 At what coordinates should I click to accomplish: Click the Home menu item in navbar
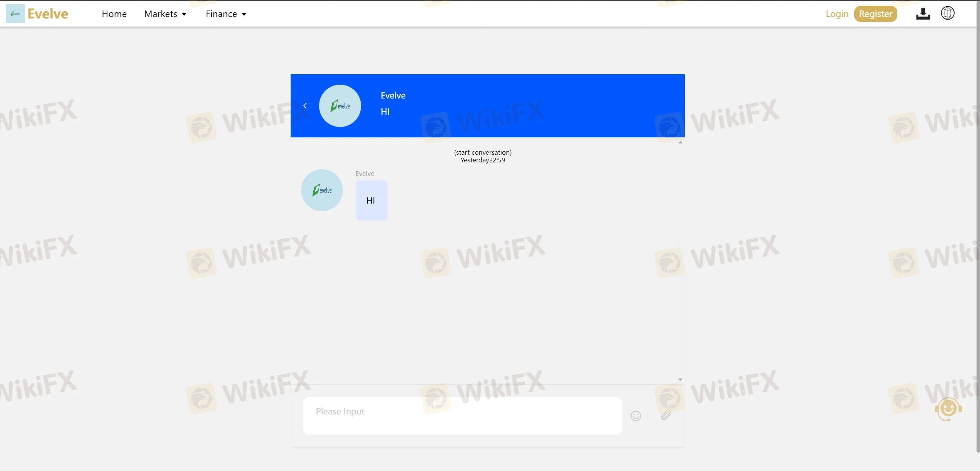(x=114, y=13)
